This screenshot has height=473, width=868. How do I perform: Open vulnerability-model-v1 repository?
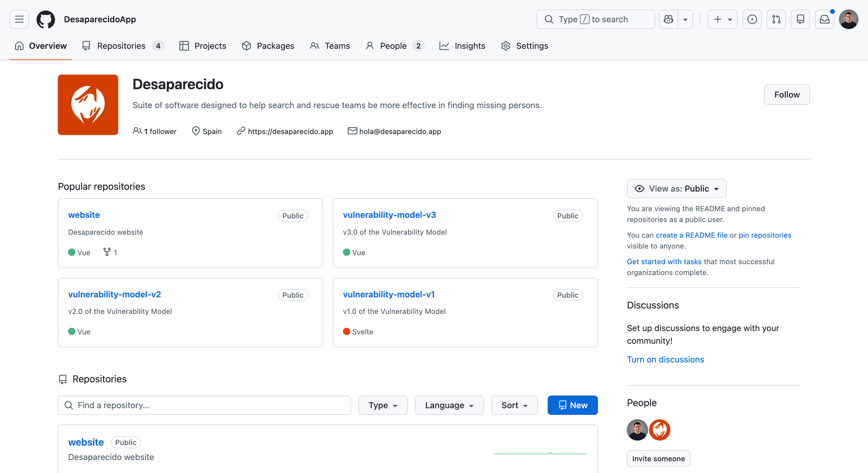tap(389, 294)
